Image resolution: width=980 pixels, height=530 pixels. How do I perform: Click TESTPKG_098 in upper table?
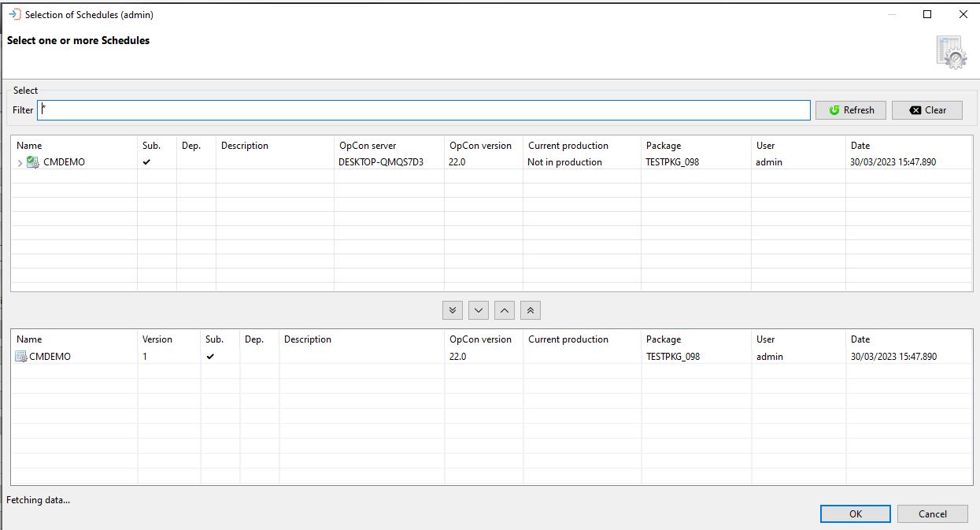pyautogui.click(x=672, y=162)
